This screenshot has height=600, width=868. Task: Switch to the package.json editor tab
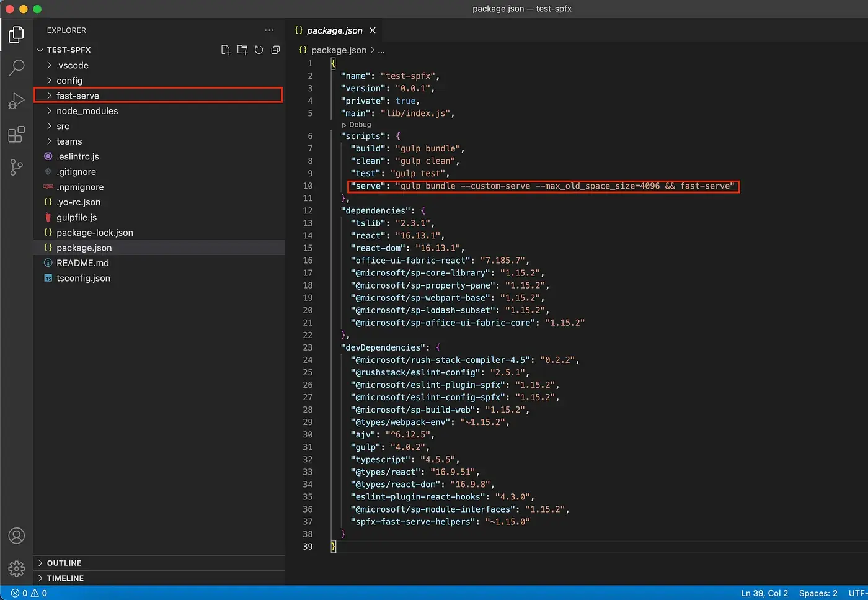[x=335, y=30]
